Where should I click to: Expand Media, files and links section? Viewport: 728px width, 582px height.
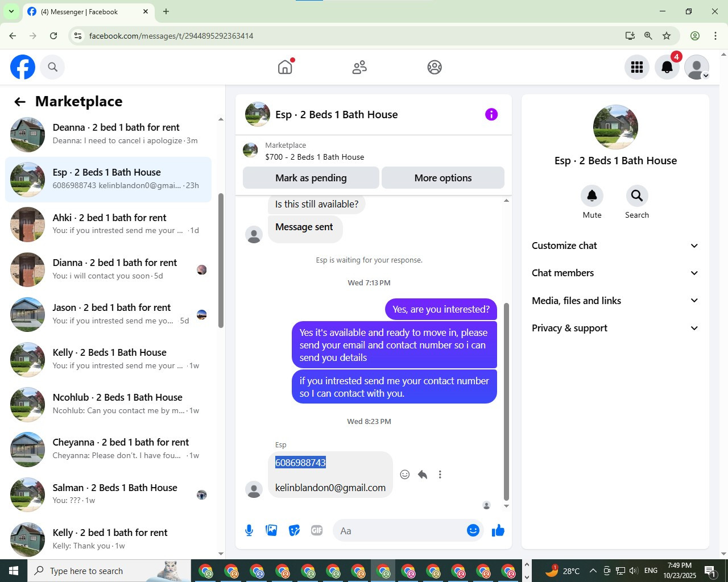[x=615, y=301]
